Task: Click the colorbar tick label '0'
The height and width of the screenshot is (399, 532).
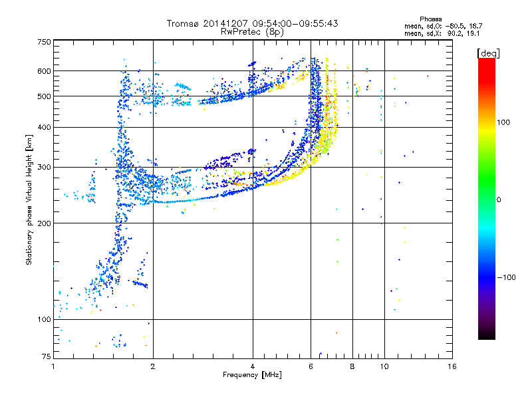Action: [x=499, y=200]
